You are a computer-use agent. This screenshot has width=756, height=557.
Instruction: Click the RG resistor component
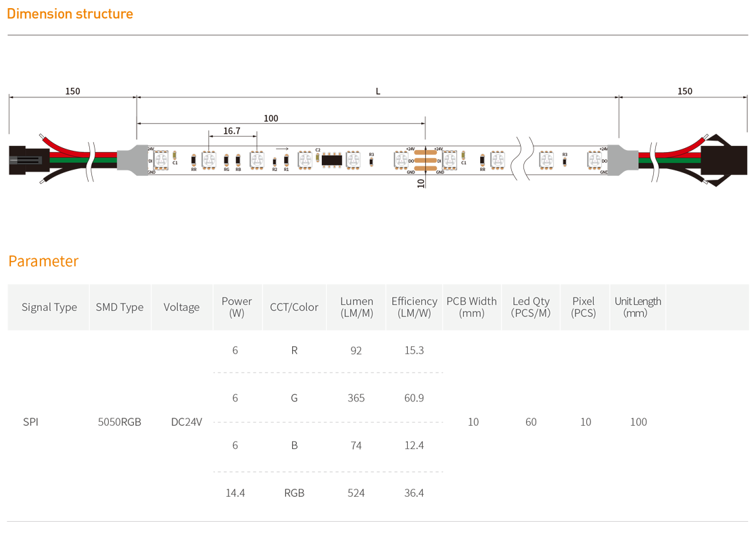tap(227, 160)
